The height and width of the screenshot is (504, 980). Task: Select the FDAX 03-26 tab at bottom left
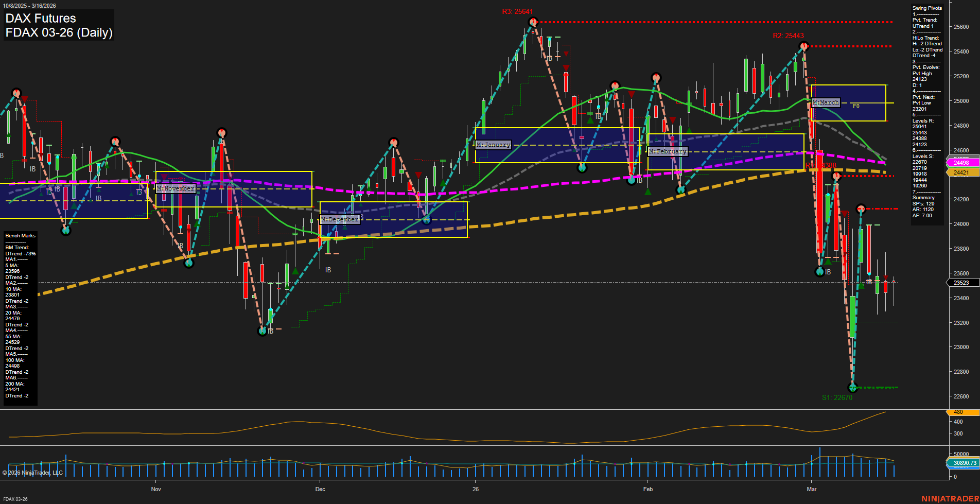click(15, 499)
